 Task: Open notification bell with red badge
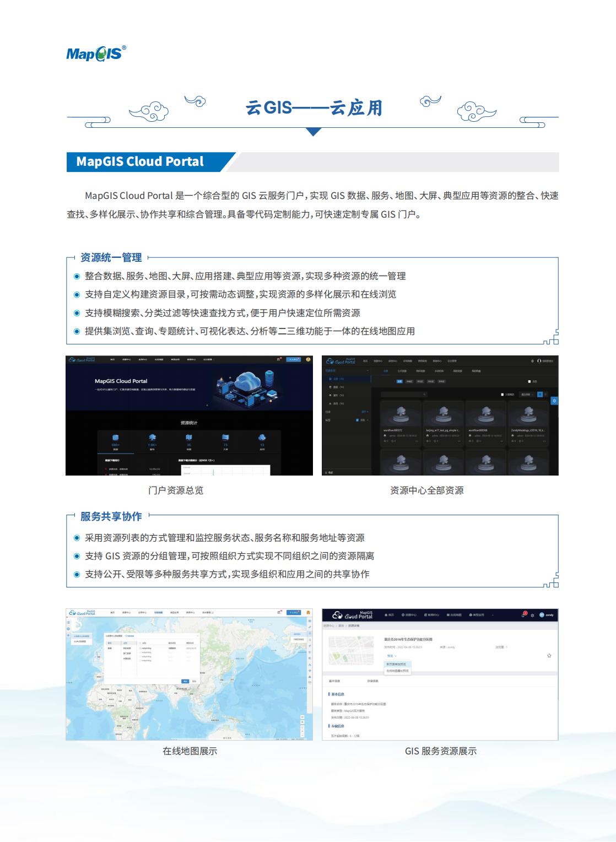click(525, 614)
